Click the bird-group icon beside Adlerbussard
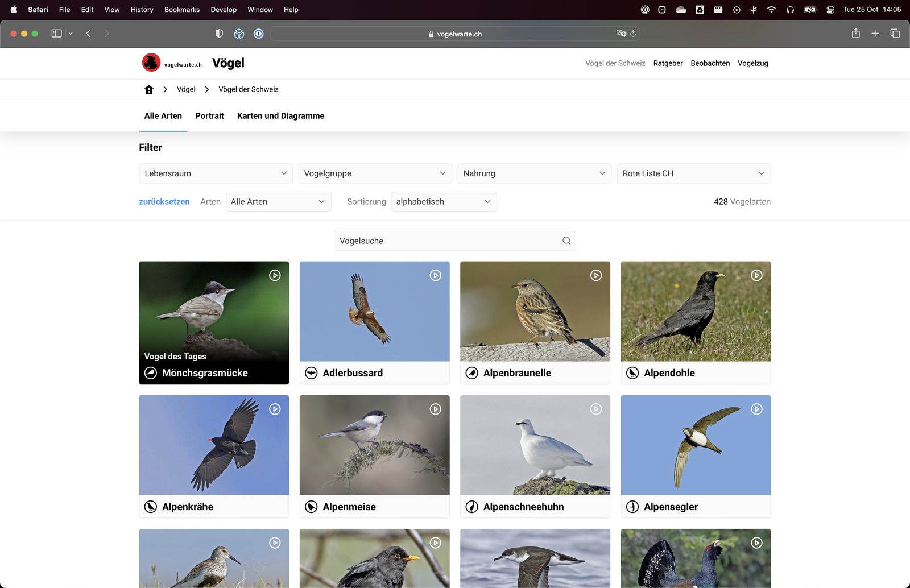 coord(311,373)
